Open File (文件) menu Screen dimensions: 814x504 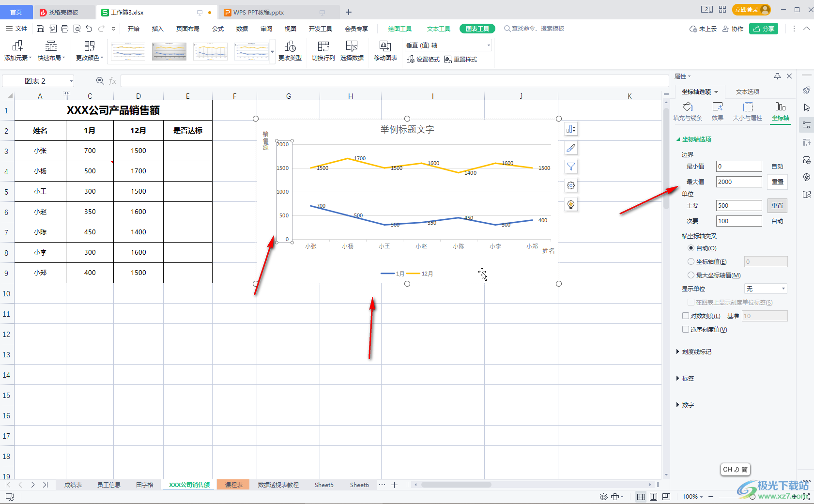click(16, 29)
